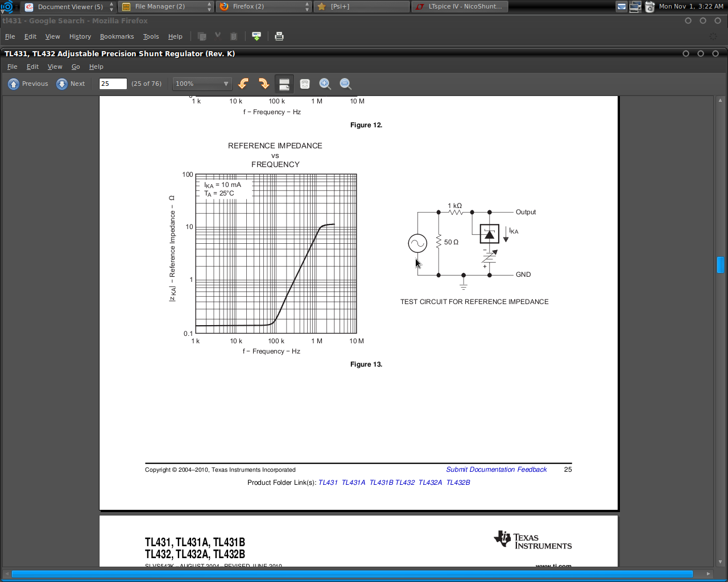Click the vertical scrollbar down arrow
This screenshot has height=582, width=728.
tap(720, 562)
